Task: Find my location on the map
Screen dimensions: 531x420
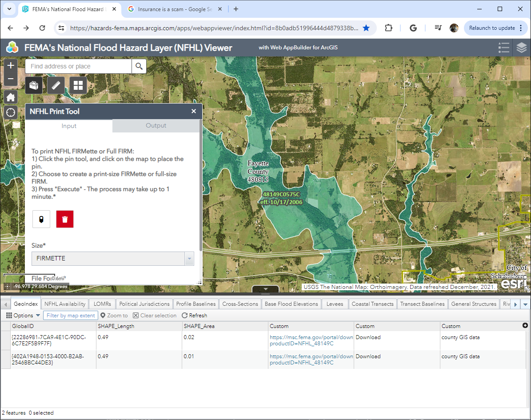Action: pos(11,112)
